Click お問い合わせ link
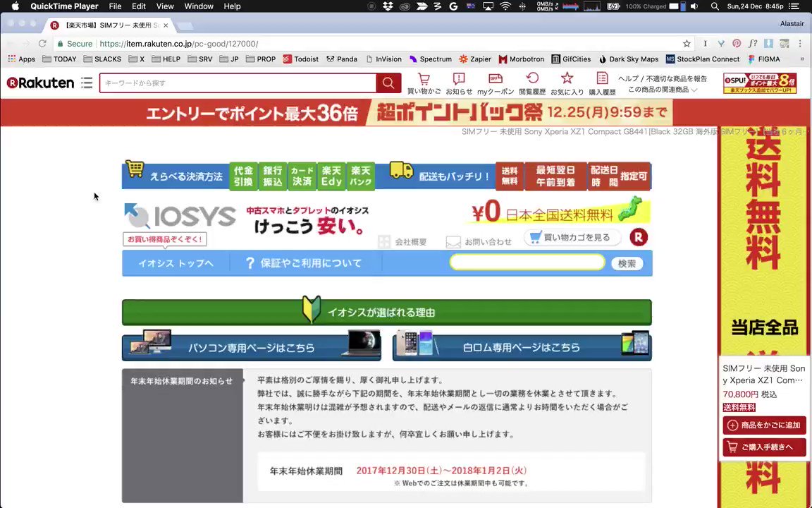 tap(479, 242)
